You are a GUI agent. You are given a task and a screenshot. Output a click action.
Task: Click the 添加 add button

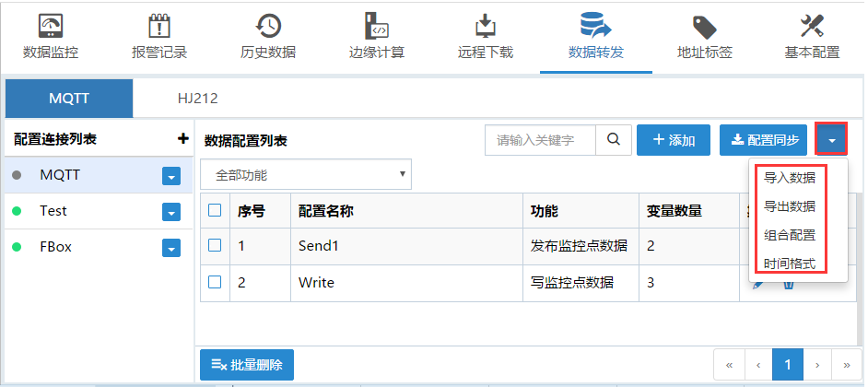[673, 140]
